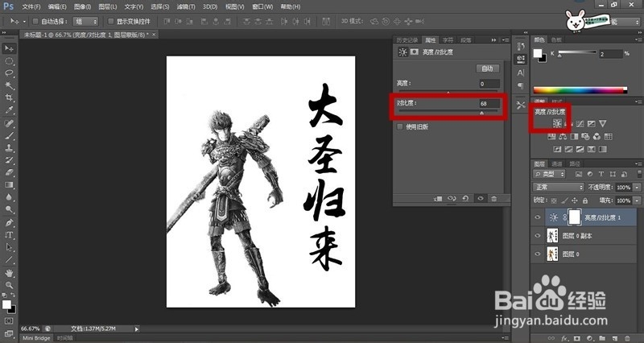Select the Zoom tool in toolbar
Image resolution: width=644 pixels, height=343 pixels.
[x=9, y=285]
